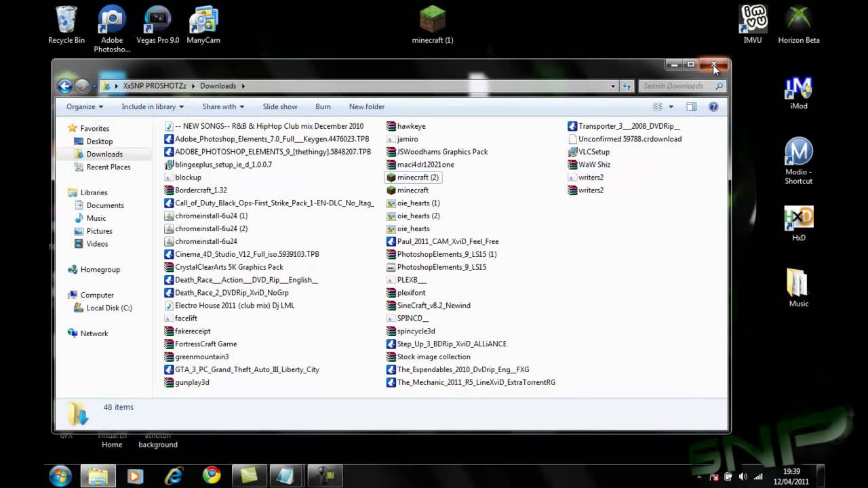Click the Explorer forward arrow button
868x488 pixels.
82,85
